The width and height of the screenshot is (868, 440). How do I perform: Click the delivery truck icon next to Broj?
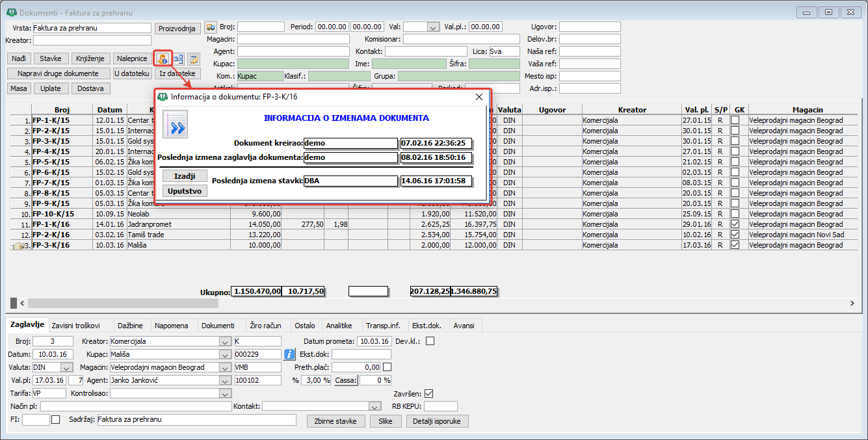(x=210, y=27)
